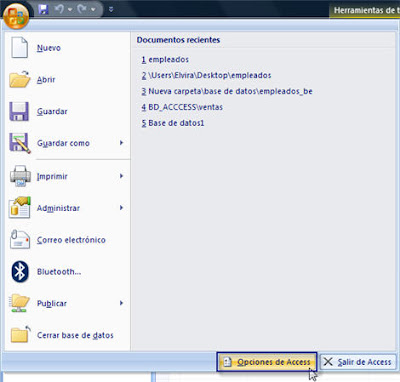Image resolution: width=400 pixels, height=382 pixels.
Task: Click the Herramientas de contextual tab header
Action: [x=364, y=11]
